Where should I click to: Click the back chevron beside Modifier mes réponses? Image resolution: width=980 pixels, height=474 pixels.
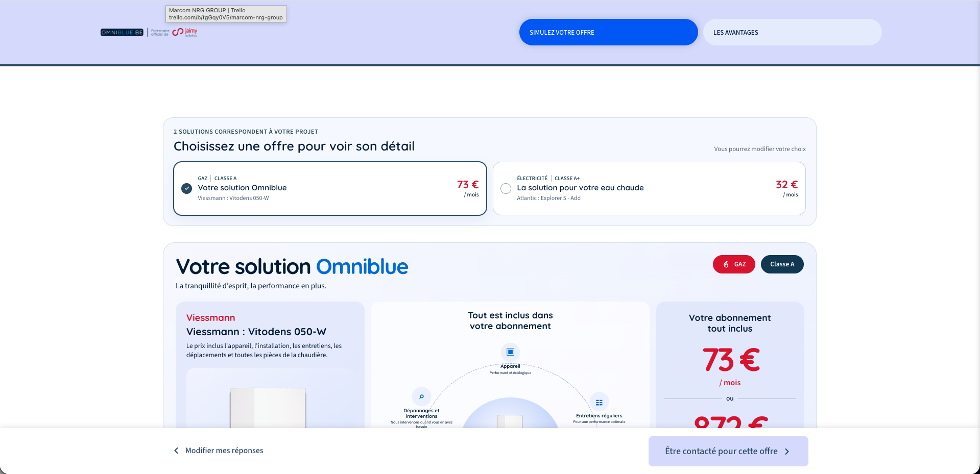point(176,451)
